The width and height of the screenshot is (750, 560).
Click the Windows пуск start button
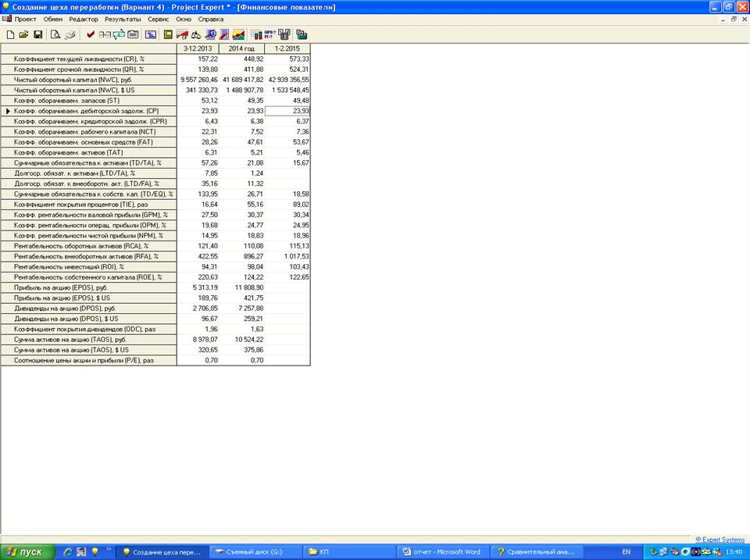point(26,551)
